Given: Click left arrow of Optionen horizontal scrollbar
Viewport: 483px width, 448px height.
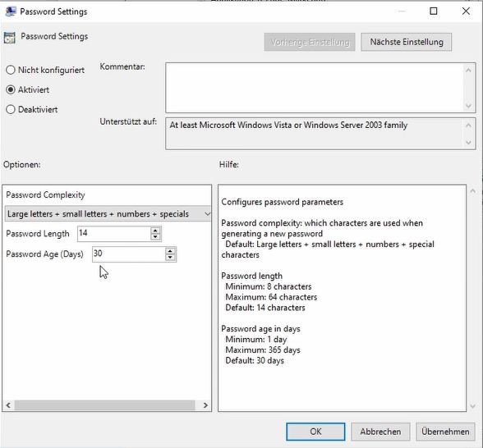Looking at the screenshot, I should point(8,405).
